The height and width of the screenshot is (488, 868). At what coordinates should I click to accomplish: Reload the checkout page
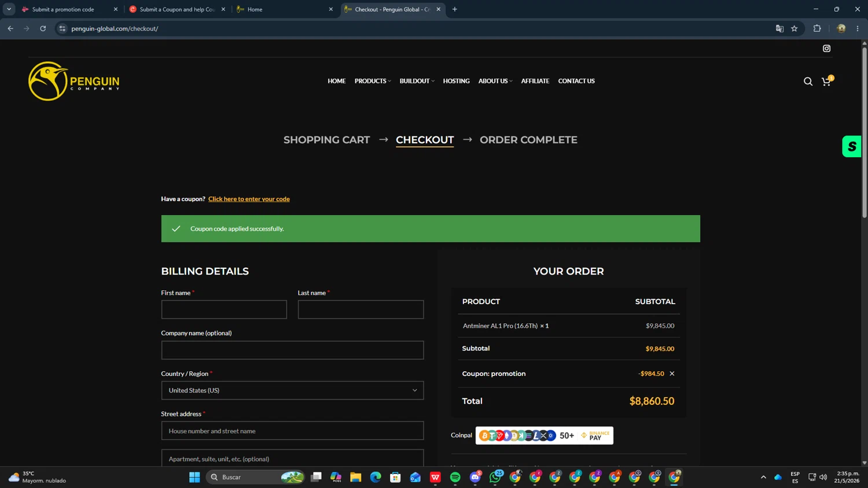coord(43,28)
